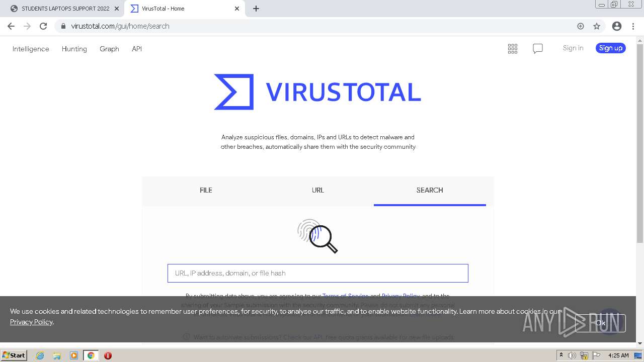Screen dimensions: 644x362
Task: Click scrollbar down arrow
Action: [x=640, y=343]
